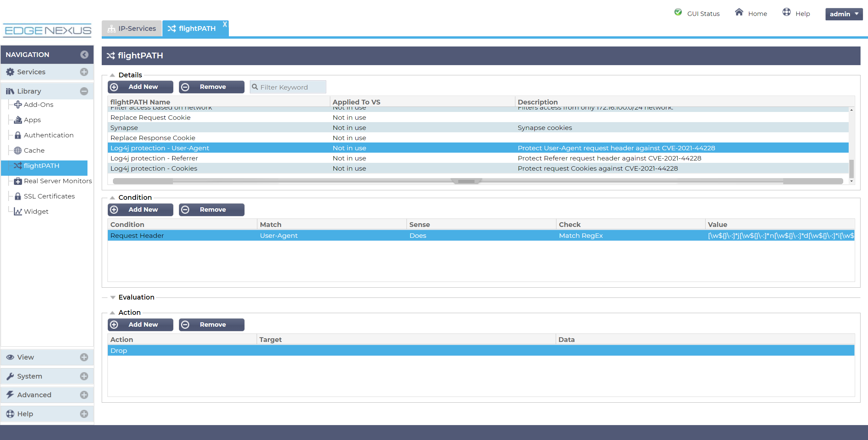Switch to the IP-Services tab

[132, 28]
